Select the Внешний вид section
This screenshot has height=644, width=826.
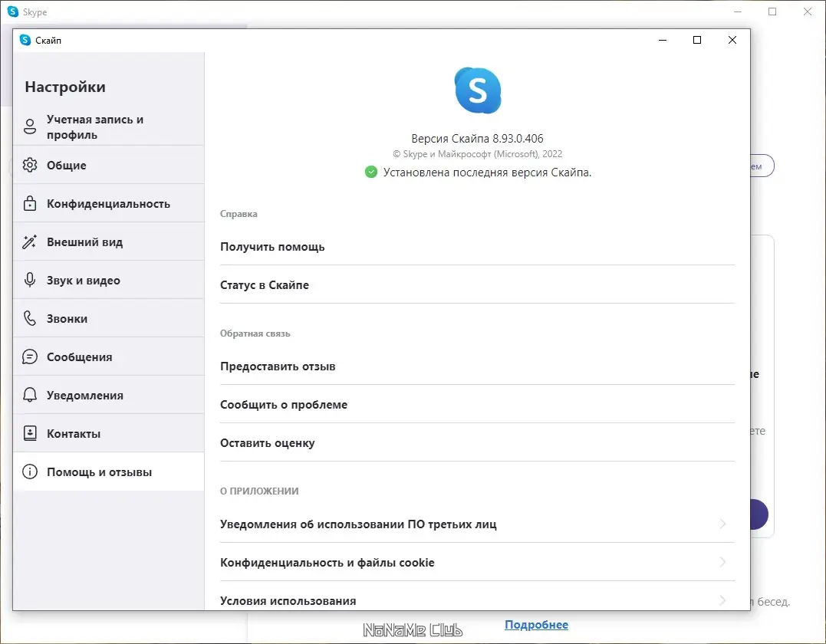click(108, 242)
